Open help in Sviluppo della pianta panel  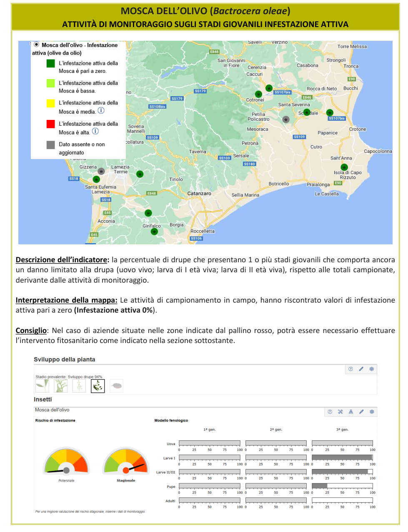[x=350, y=369]
